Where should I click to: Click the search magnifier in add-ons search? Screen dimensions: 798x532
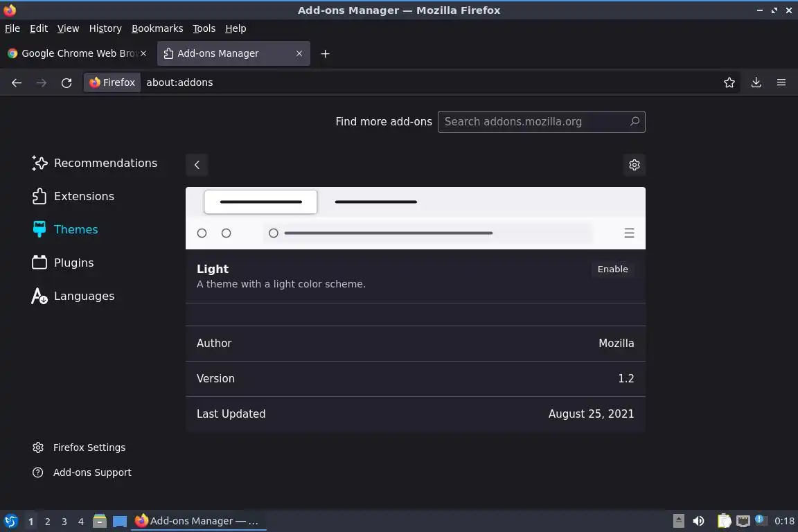(634, 122)
